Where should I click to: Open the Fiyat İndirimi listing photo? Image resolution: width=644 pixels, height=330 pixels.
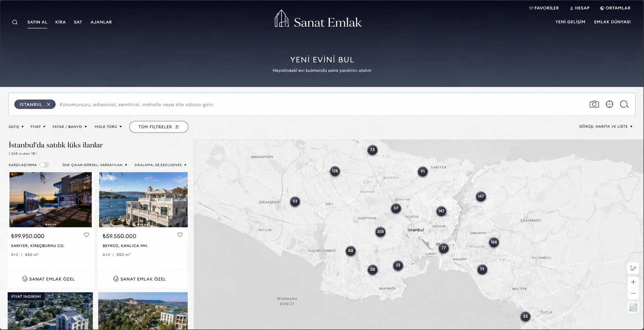pos(50,311)
